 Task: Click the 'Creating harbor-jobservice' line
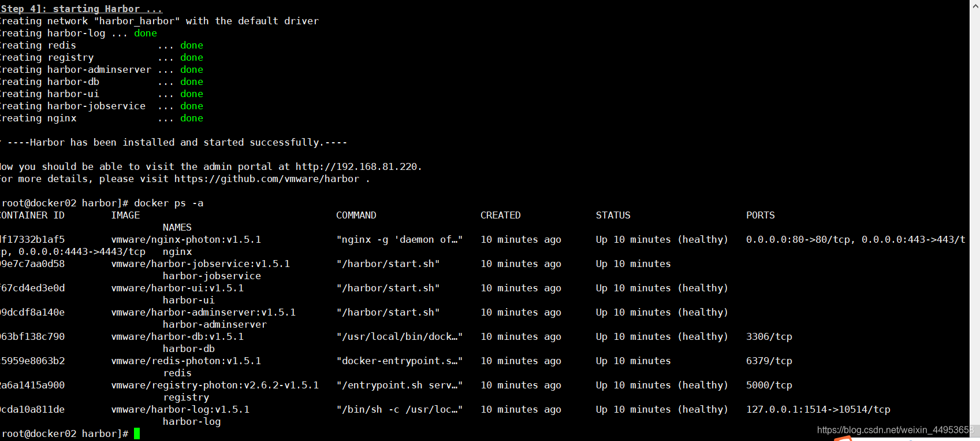102,106
